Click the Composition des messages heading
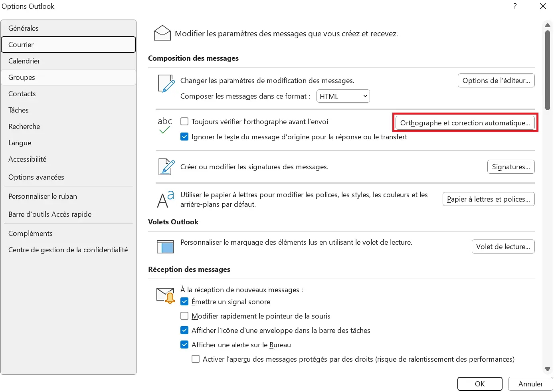 pos(193,58)
